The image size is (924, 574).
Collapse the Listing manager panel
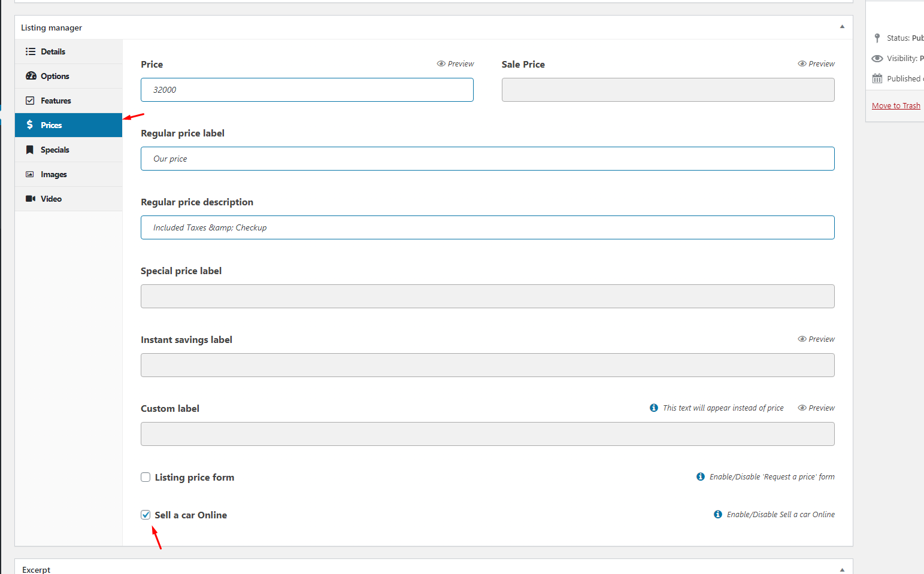(842, 27)
